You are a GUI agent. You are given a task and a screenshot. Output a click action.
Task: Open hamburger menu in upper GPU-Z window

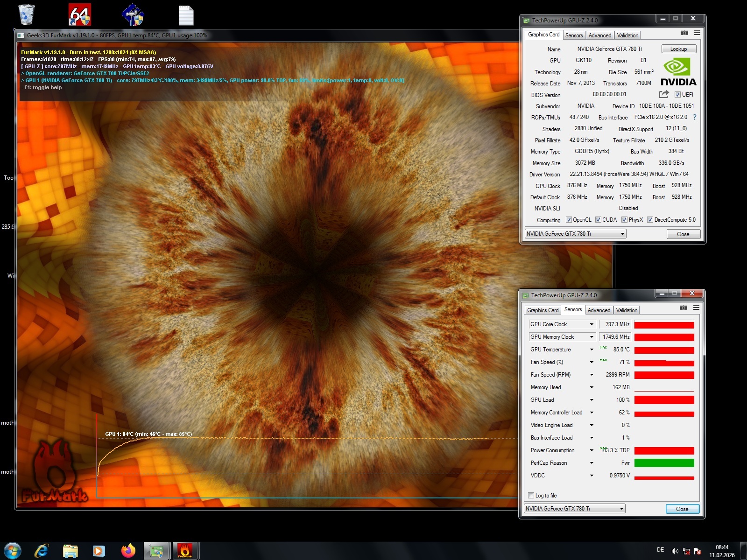(x=697, y=33)
